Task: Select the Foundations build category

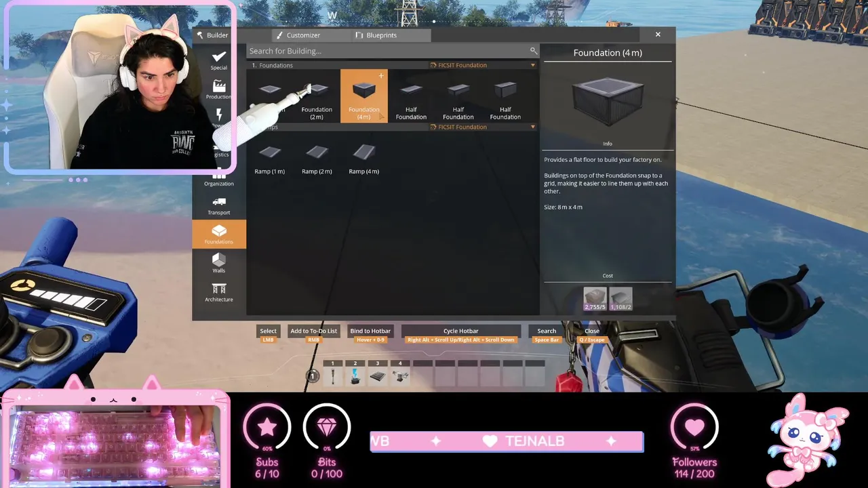Action: tap(218, 234)
